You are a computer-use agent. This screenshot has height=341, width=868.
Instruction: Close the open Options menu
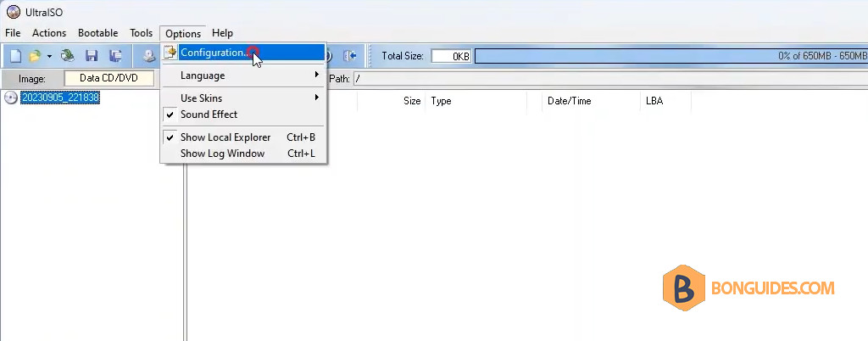183,33
